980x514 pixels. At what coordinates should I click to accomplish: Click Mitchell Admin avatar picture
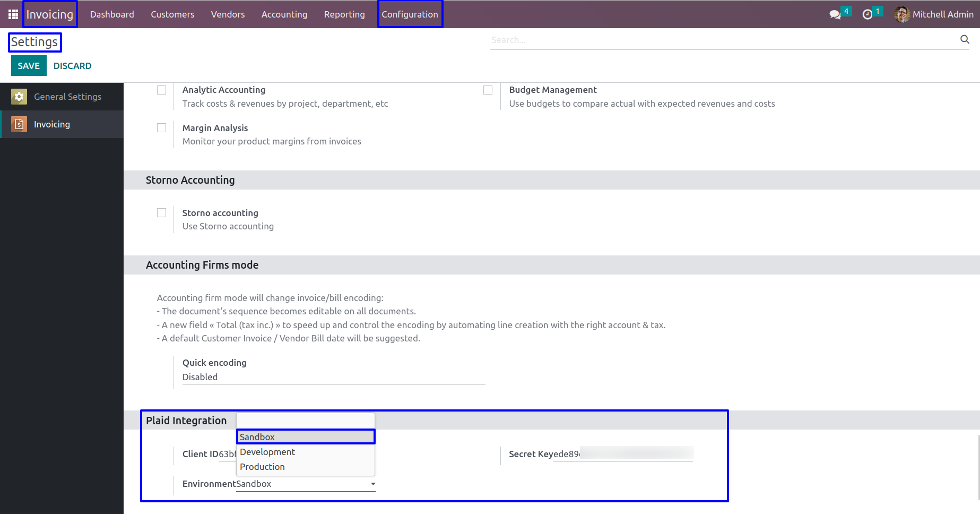pos(901,14)
